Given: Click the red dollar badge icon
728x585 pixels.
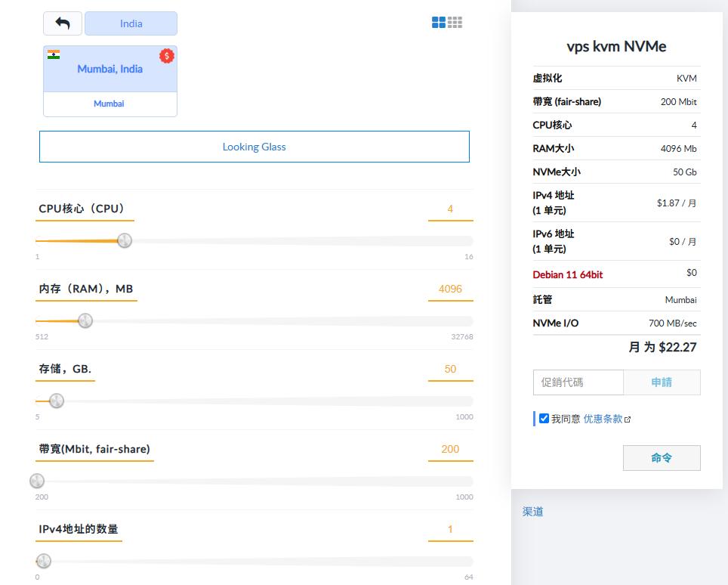Looking at the screenshot, I should tap(167, 56).
